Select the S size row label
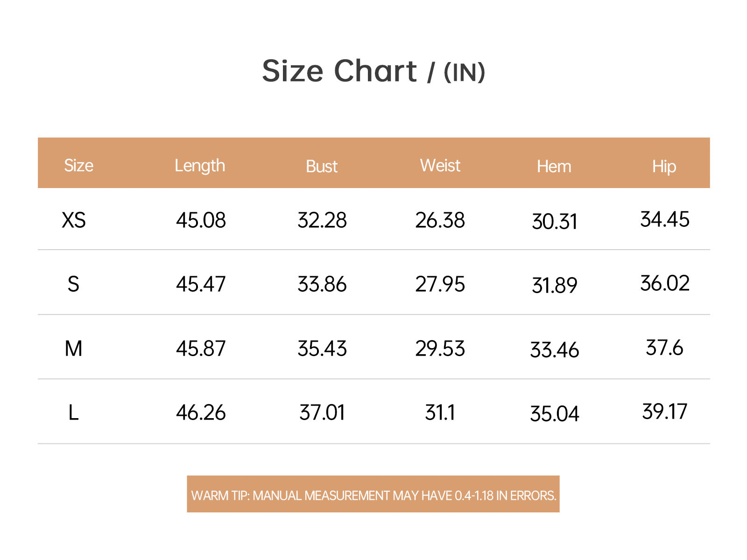The image size is (747, 560). tap(73, 284)
